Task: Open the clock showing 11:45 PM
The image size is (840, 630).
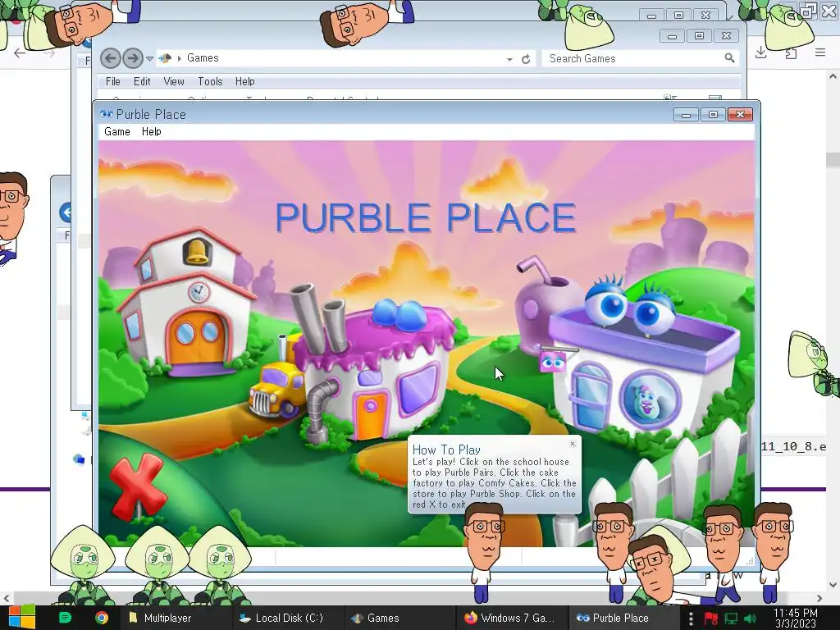Action: coord(796,618)
